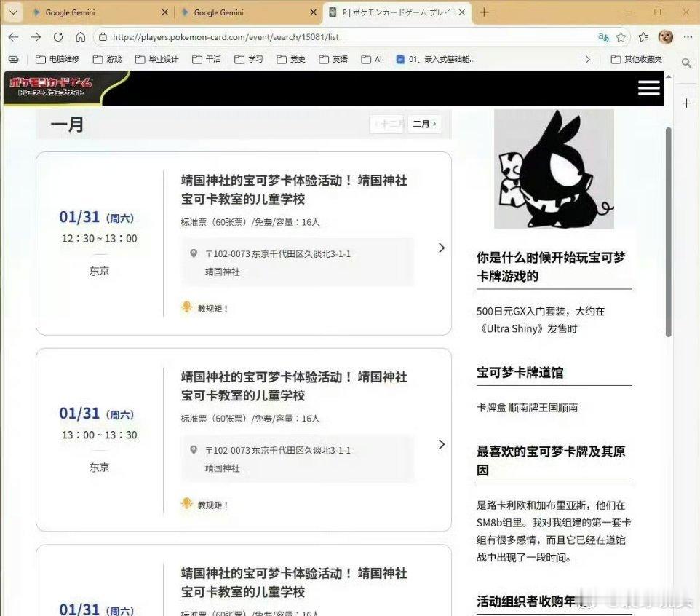This screenshot has width=700, height=616.
Task: Open browser settings and more menu
Action: tap(688, 37)
